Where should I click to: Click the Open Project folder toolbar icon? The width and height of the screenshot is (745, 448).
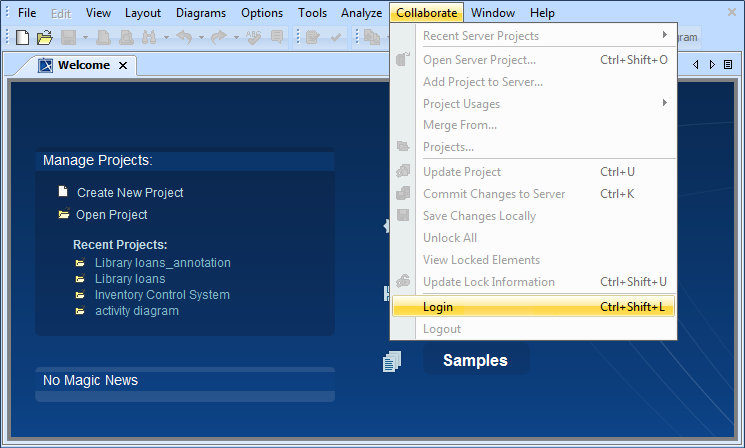click(44, 37)
